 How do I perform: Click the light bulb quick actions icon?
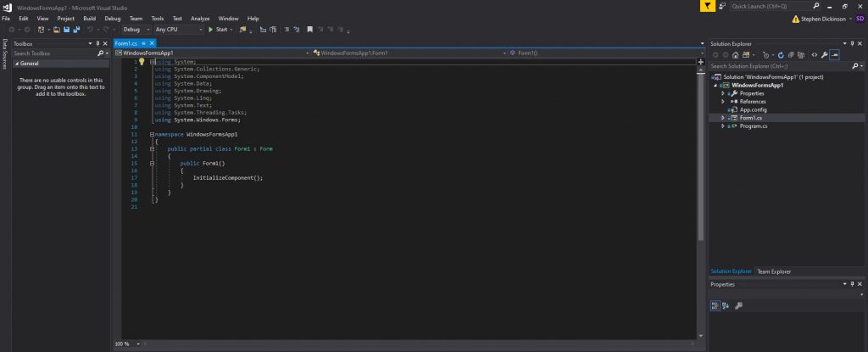[142, 62]
